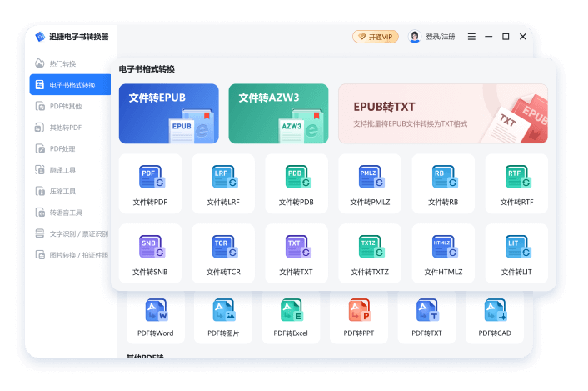Open the 文件转AZW3 banner card

(x=279, y=113)
